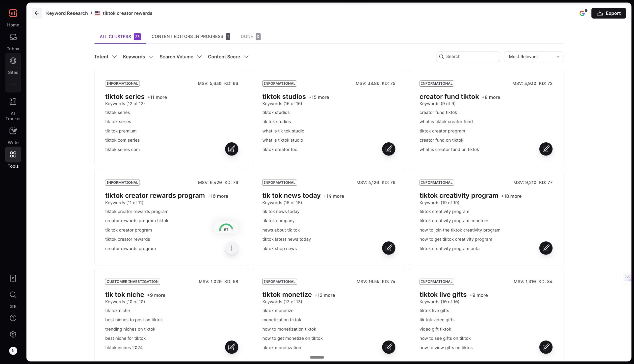This screenshot has height=364, width=634.
Task: Click the edit icon on tiktok series card
Action: 232,149
